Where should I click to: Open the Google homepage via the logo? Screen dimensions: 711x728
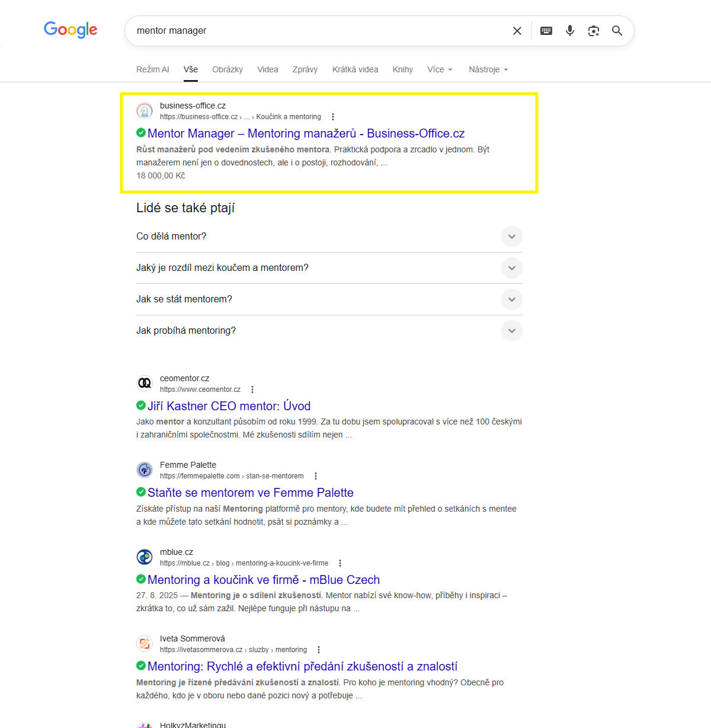tap(71, 30)
